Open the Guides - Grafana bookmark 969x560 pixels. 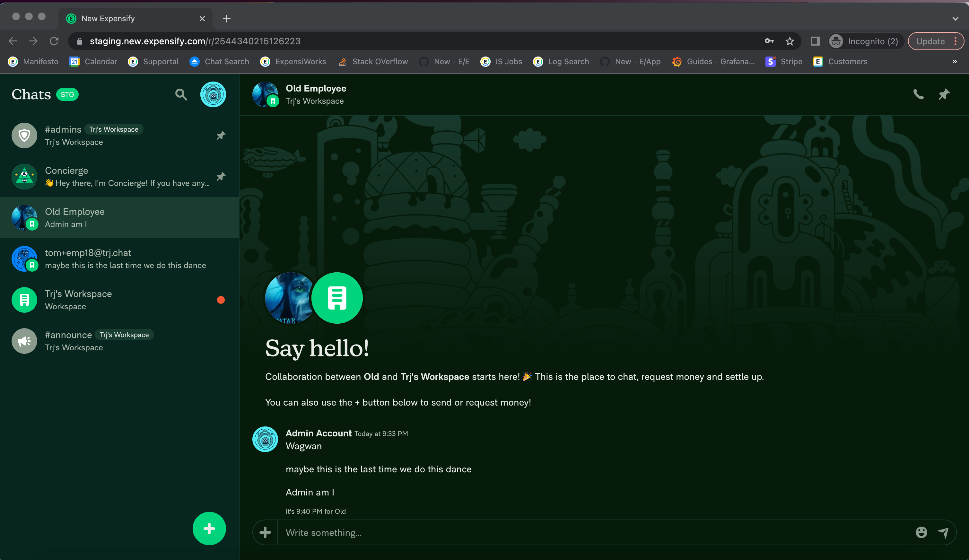713,62
